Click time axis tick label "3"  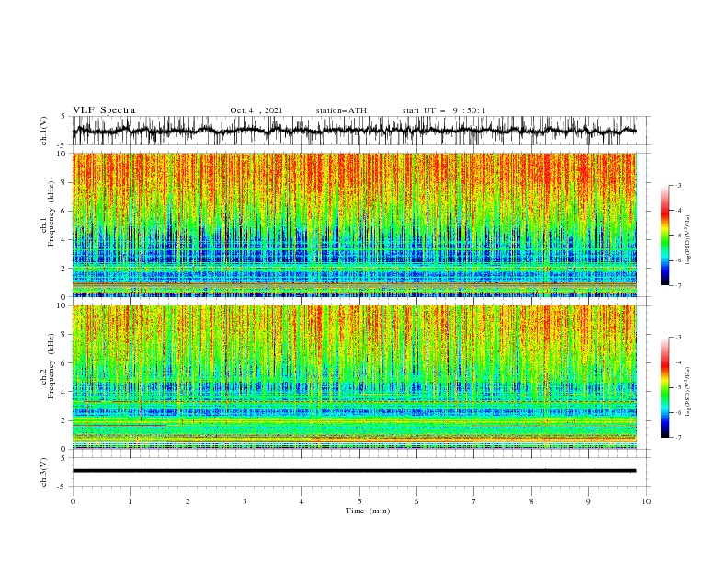point(245,501)
